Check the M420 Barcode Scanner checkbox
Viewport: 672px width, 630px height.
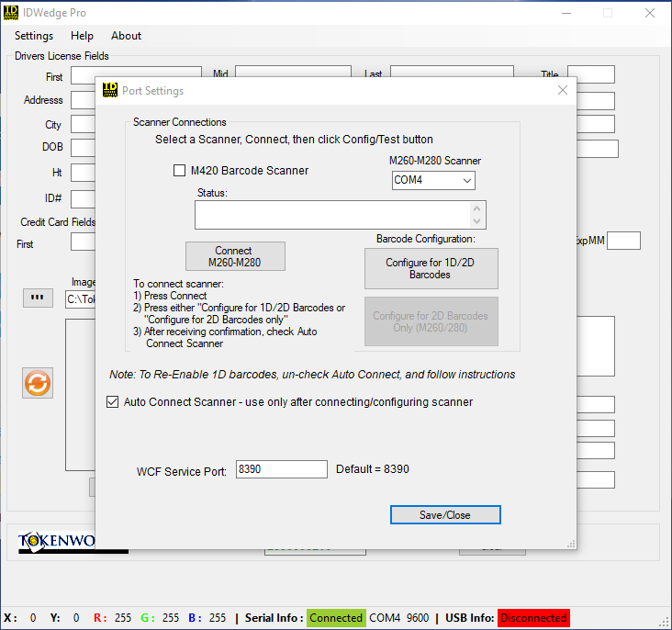179,170
